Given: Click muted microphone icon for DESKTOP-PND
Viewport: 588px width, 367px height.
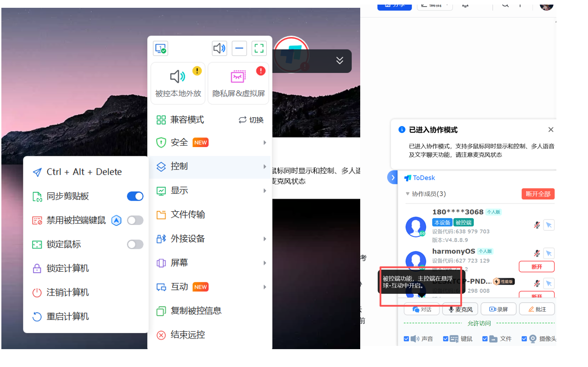Looking at the screenshot, I should (537, 283).
